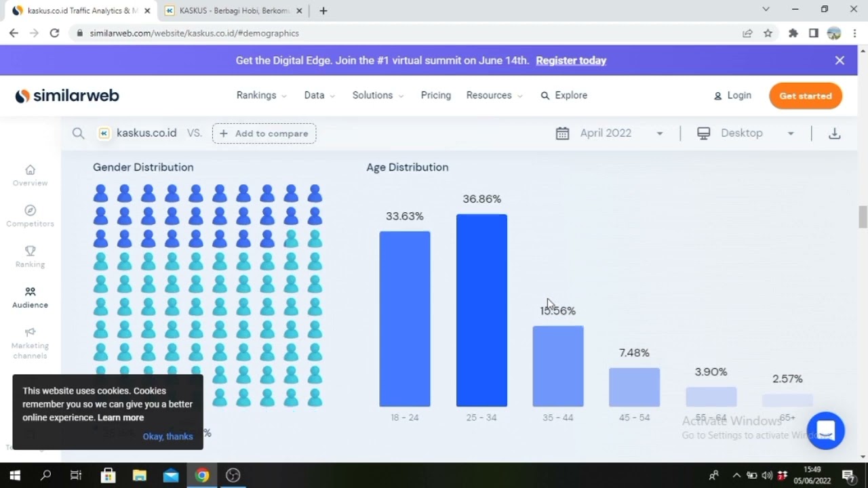Viewport: 868px width, 488px height.
Task: Open the Ranking trophy icon
Action: (x=30, y=251)
